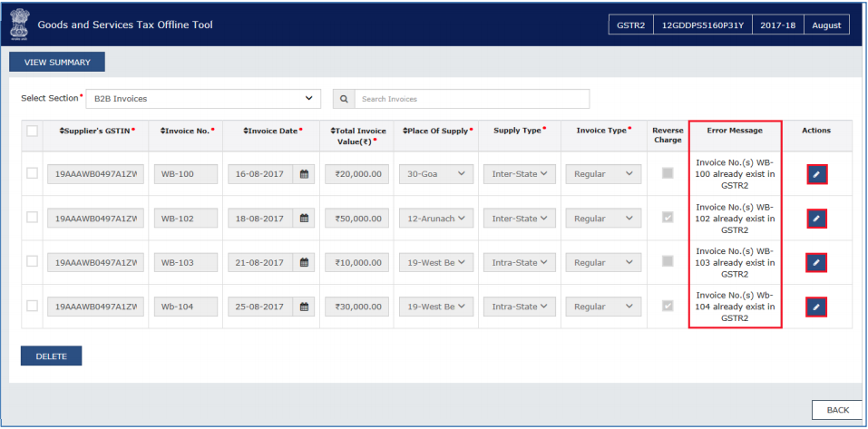Click the 12GDDPS5160P31Y GSTIN label
The width and height of the screenshot is (868, 429).
coord(703,24)
